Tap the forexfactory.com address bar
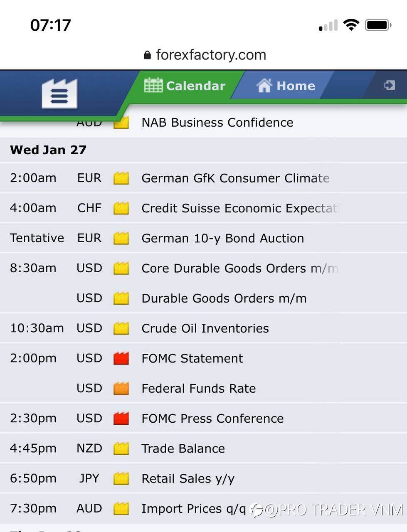The image size is (407, 532). tap(205, 55)
